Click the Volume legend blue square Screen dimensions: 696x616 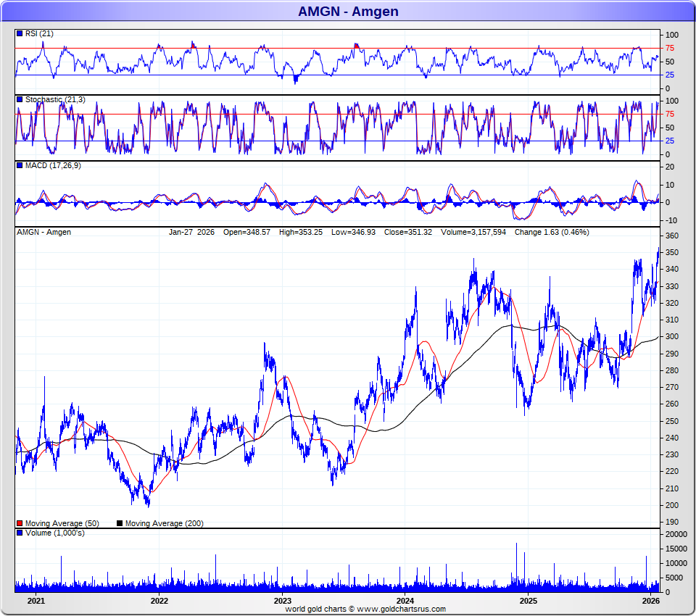click(x=20, y=533)
